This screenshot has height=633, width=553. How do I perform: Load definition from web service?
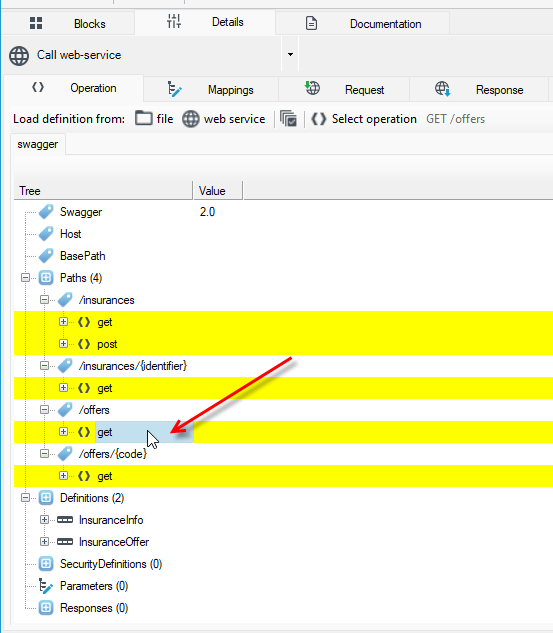click(x=224, y=119)
